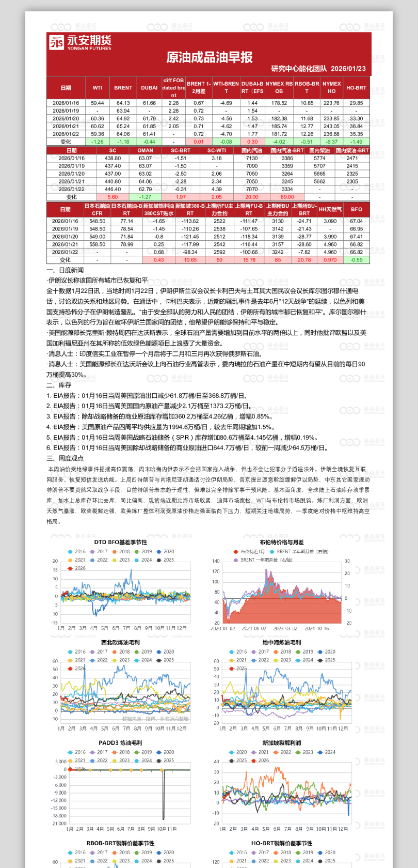Click the BRENT value 63.94
The image size is (418, 868).
[x=123, y=111]
